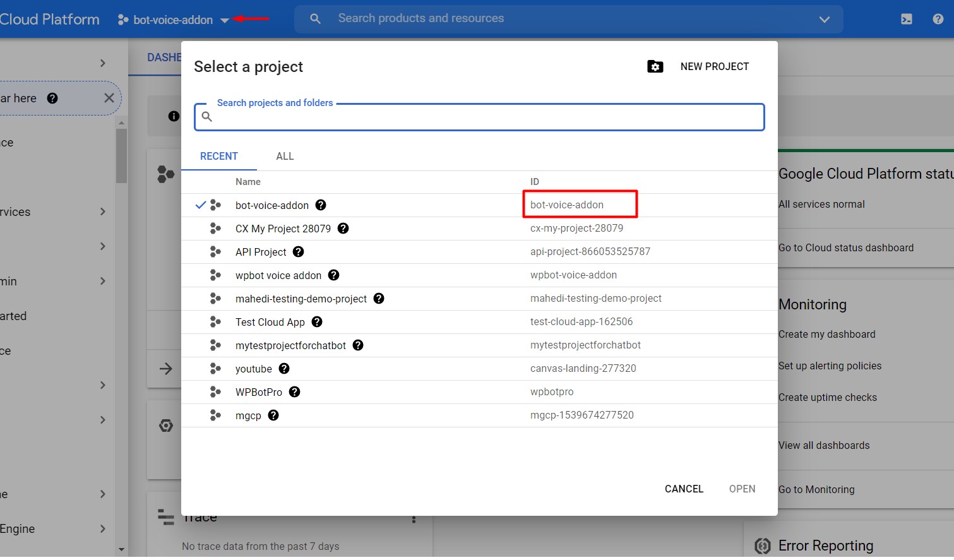This screenshot has height=560, width=954.
Task: Click the New Project folder icon
Action: pos(655,67)
